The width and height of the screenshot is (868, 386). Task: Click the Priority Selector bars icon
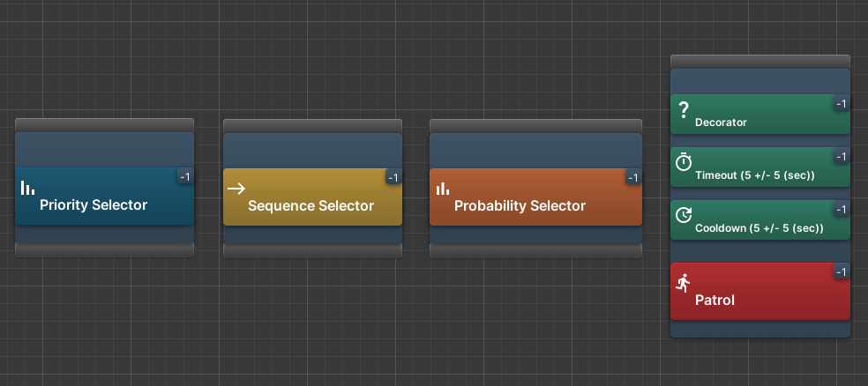(x=27, y=188)
